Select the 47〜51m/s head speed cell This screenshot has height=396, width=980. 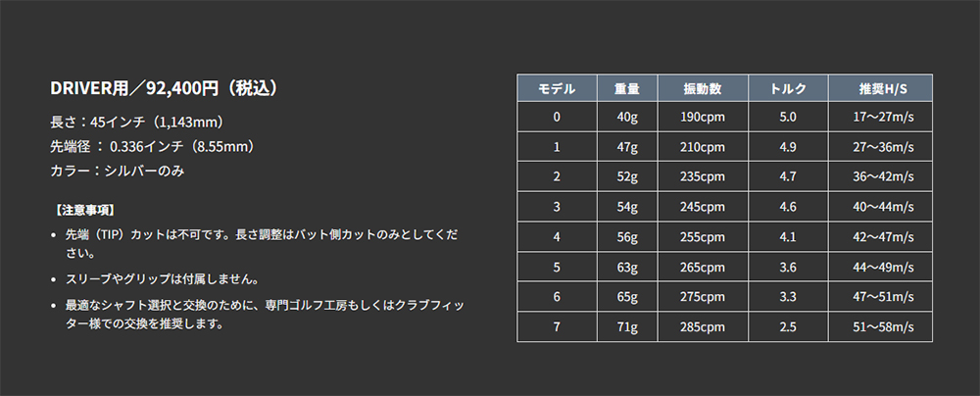pos(881,297)
